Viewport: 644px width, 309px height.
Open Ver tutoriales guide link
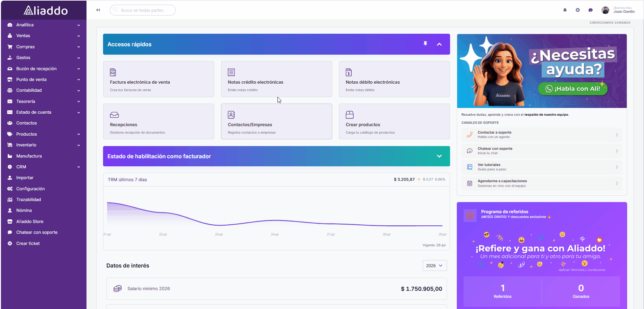click(x=542, y=167)
